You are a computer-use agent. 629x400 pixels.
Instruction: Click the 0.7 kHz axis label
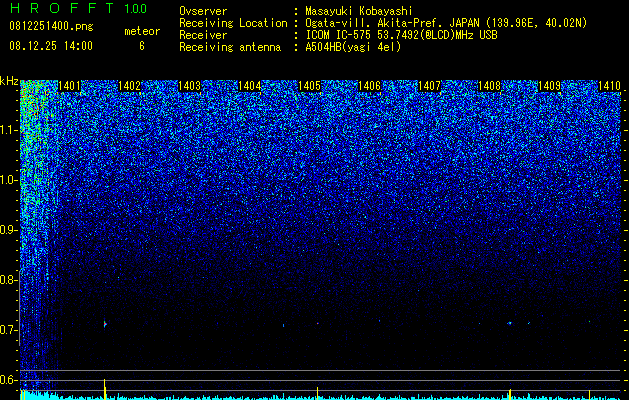pos(9,330)
